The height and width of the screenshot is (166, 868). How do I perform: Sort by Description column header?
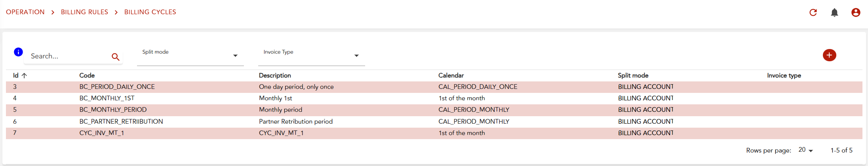click(275, 75)
